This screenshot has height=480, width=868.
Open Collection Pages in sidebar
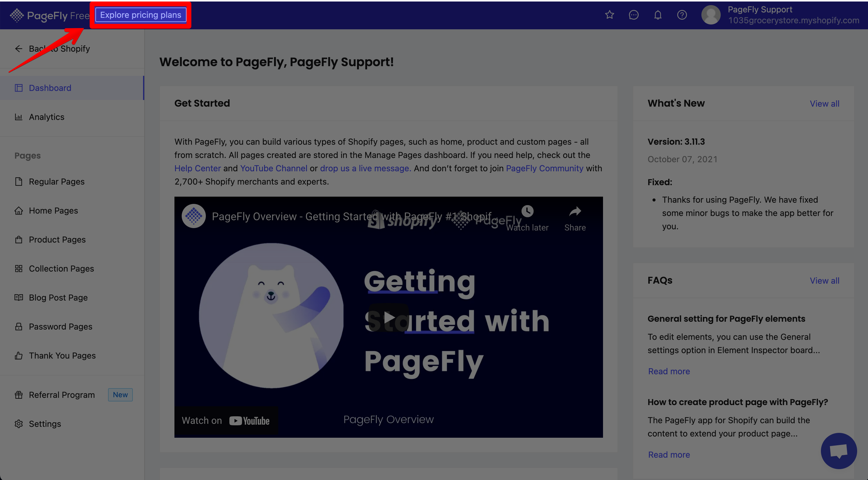pyautogui.click(x=72, y=269)
